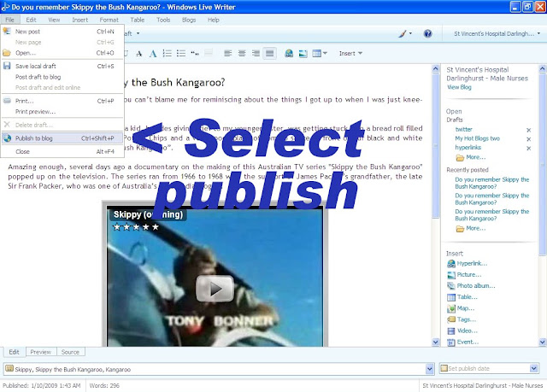The height and width of the screenshot is (392, 547).
Task: Click toolbar insert picture icon
Action: pos(303,54)
